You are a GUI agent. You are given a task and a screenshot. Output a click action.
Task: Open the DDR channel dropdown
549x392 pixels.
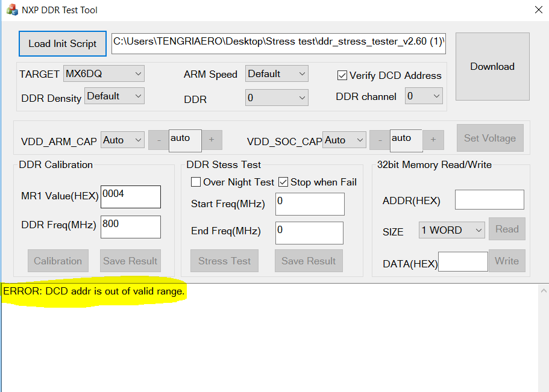pos(424,96)
